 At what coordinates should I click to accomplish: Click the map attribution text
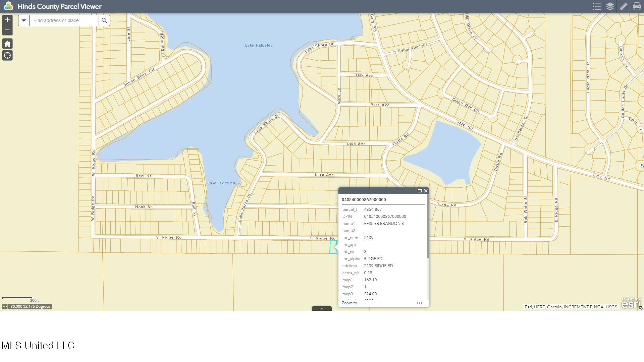click(x=571, y=307)
